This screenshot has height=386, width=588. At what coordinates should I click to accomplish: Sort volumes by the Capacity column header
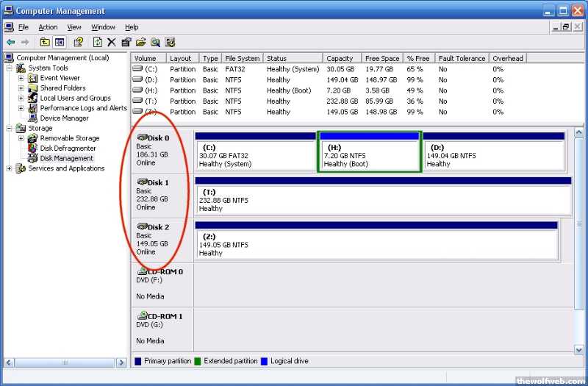(340, 58)
